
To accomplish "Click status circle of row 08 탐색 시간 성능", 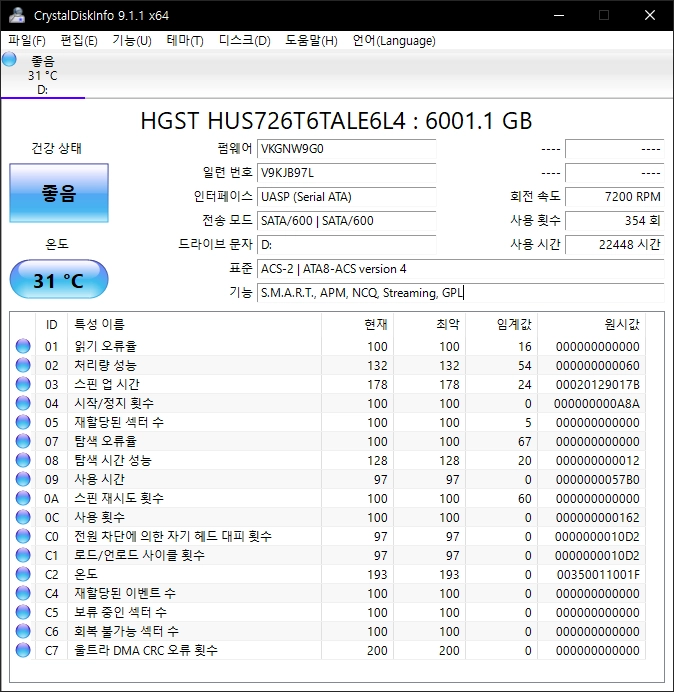I will (23, 460).
